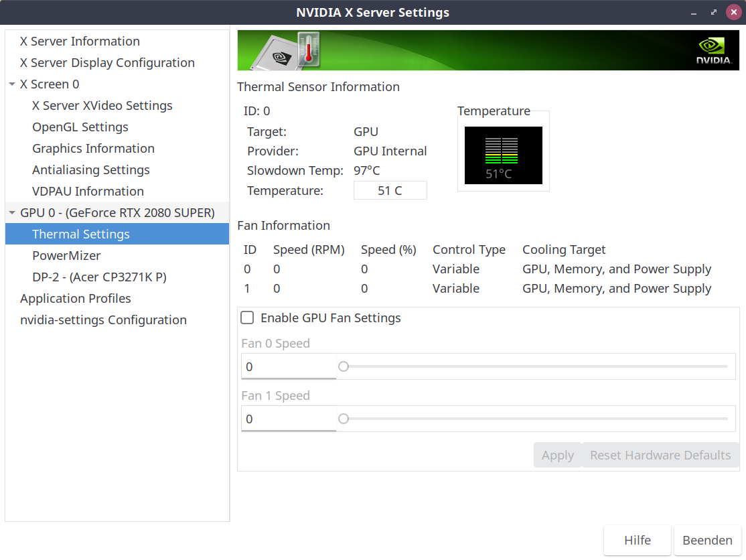This screenshot has width=746, height=560.
Task: Enable GPU Fan Settings checkbox
Action: (x=247, y=318)
